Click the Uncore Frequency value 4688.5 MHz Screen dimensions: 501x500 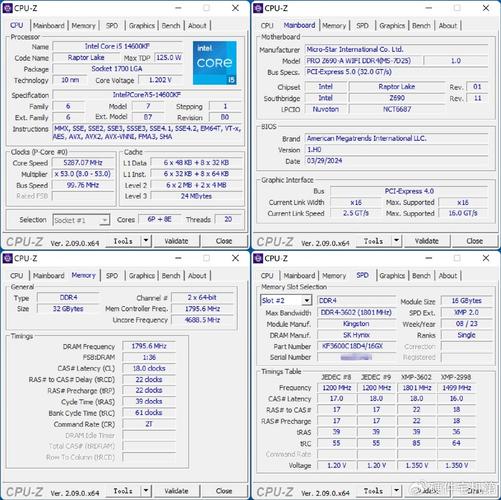202,320
